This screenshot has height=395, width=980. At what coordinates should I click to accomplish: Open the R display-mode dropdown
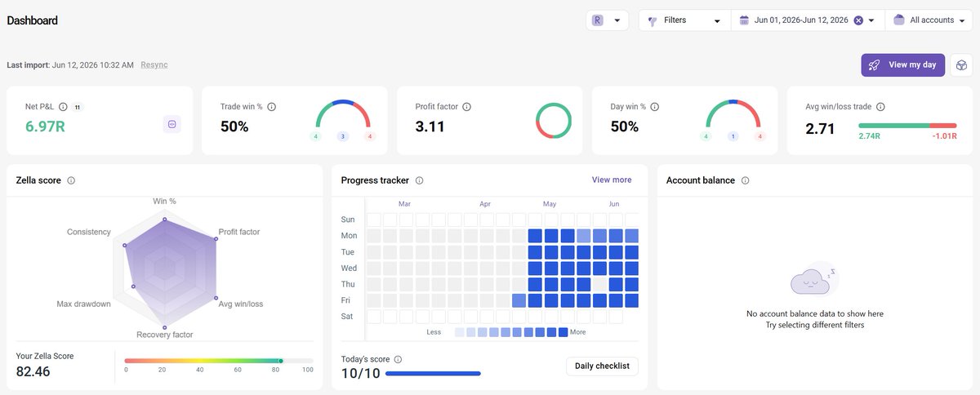click(x=608, y=20)
